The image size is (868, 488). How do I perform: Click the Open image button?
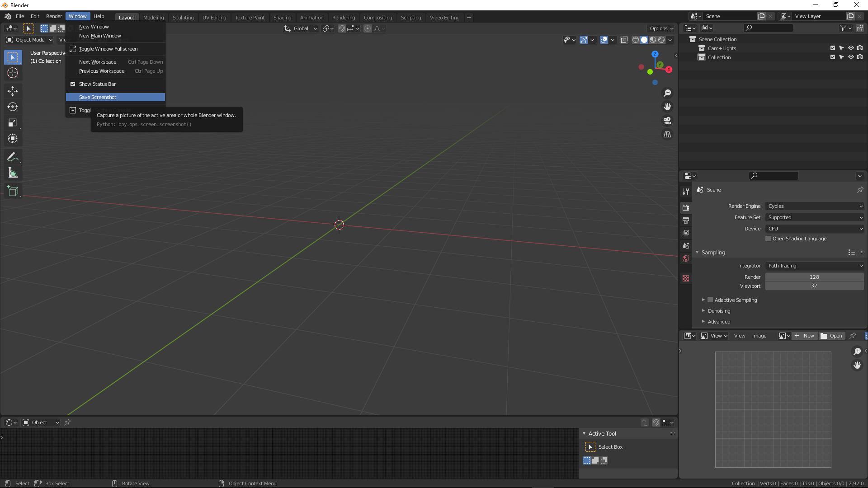832,336
